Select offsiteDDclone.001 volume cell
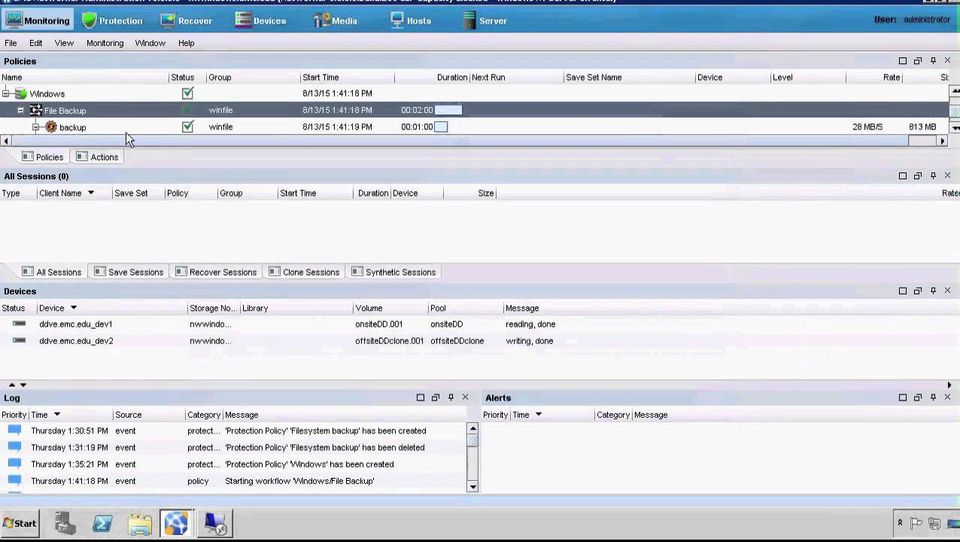The width and height of the screenshot is (960, 542). pyautogui.click(x=389, y=341)
